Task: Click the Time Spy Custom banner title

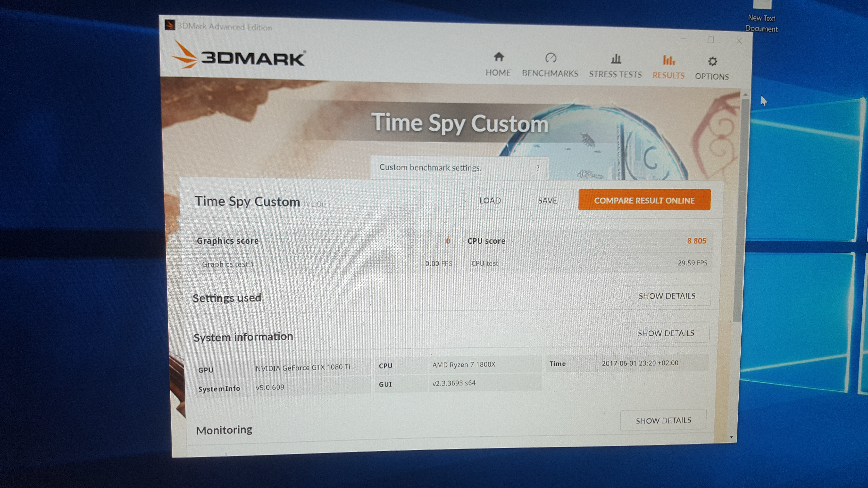Action: [460, 123]
